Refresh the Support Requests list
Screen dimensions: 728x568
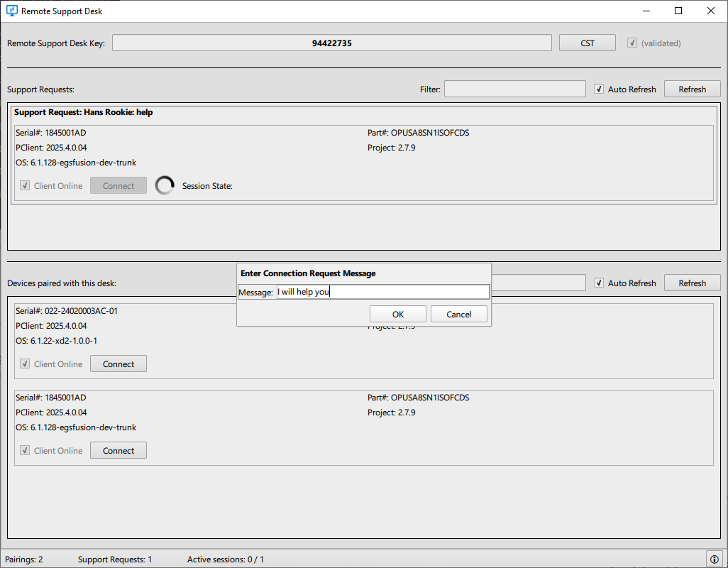692,89
